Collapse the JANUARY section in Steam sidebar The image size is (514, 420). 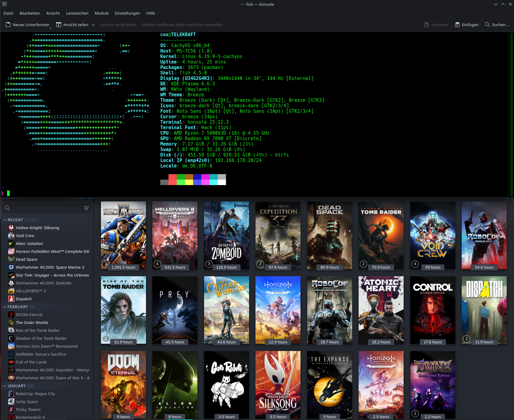tap(5, 386)
